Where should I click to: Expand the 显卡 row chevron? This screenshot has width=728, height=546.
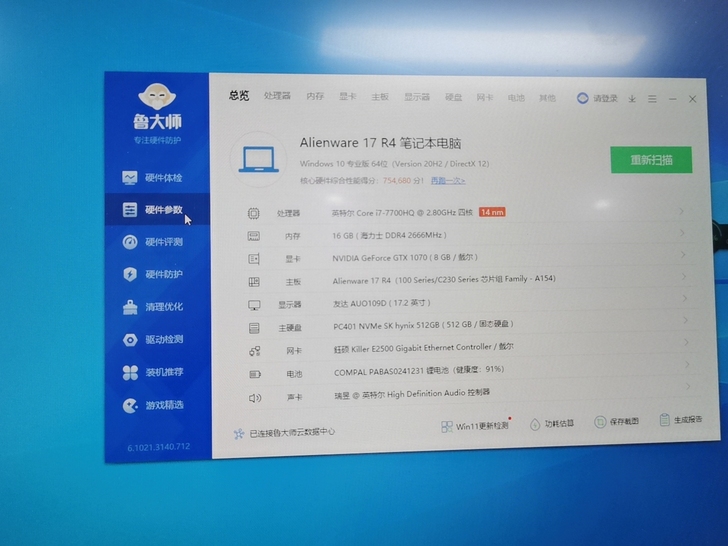683,256
